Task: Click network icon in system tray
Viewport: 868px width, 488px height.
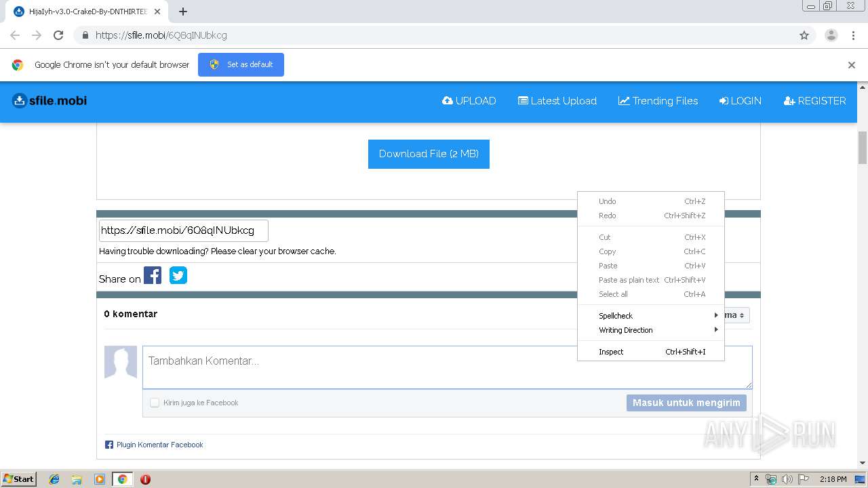Action: pos(772,479)
